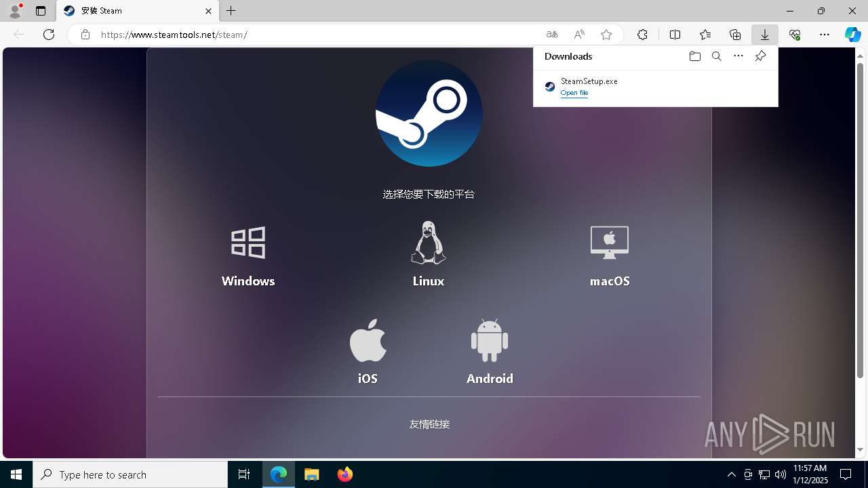Click the page vertical scrollbar thumb
Image resolution: width=868 pixels, height=488 pixels.
tap(860, 219)
